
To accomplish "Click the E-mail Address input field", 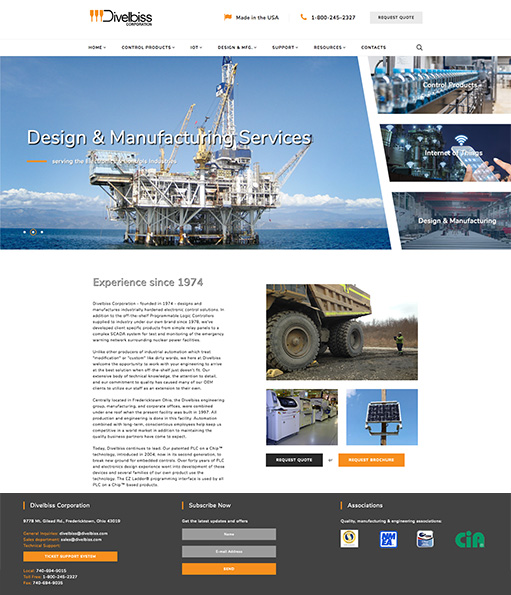I will (x=229, y=551).
